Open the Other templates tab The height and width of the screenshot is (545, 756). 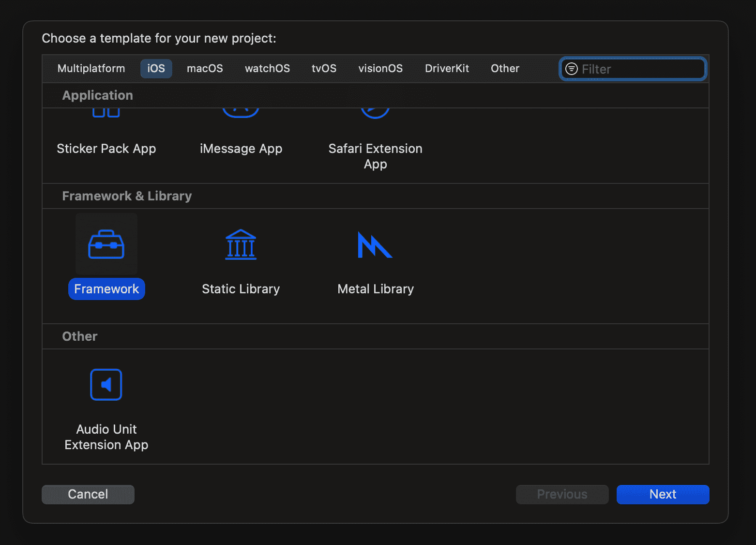(505, 68)
